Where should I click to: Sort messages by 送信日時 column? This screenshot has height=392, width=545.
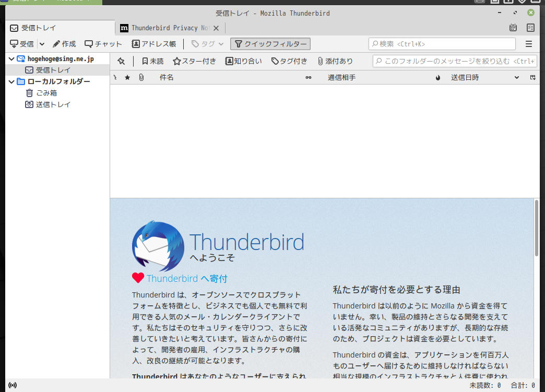click(x=465, y=77)
